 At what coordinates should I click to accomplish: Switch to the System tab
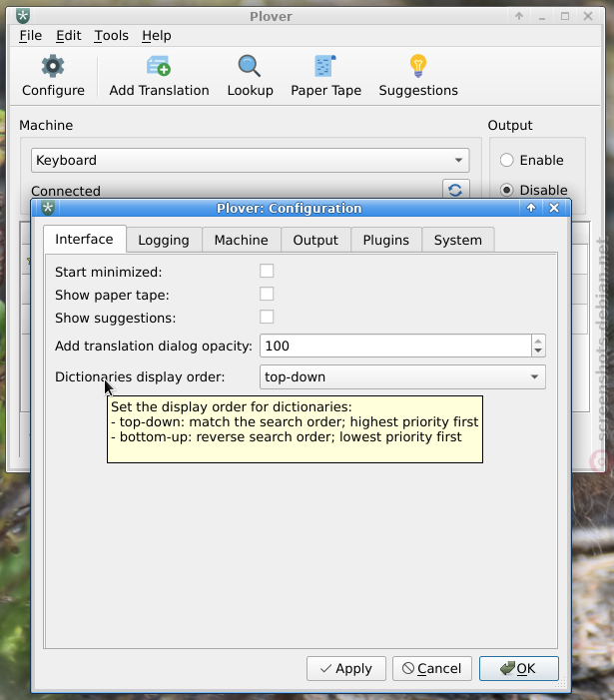[x=458, y=241]
